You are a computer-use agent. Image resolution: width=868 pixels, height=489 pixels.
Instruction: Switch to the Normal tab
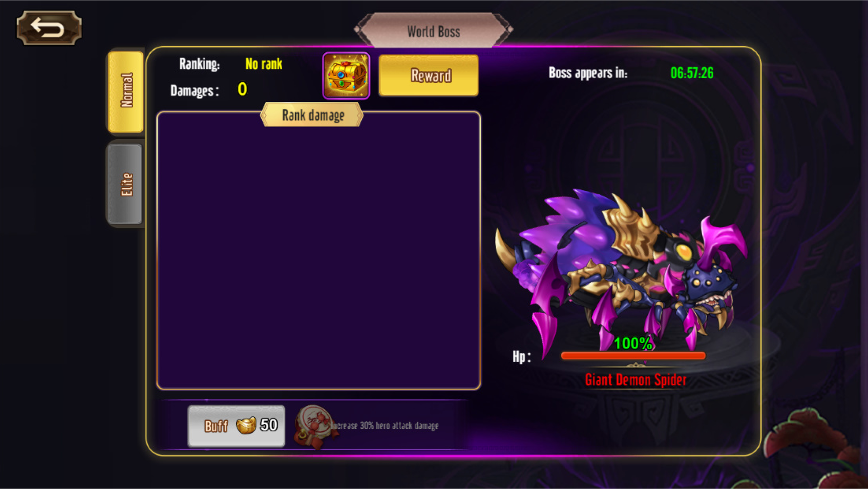coord(126,91)
